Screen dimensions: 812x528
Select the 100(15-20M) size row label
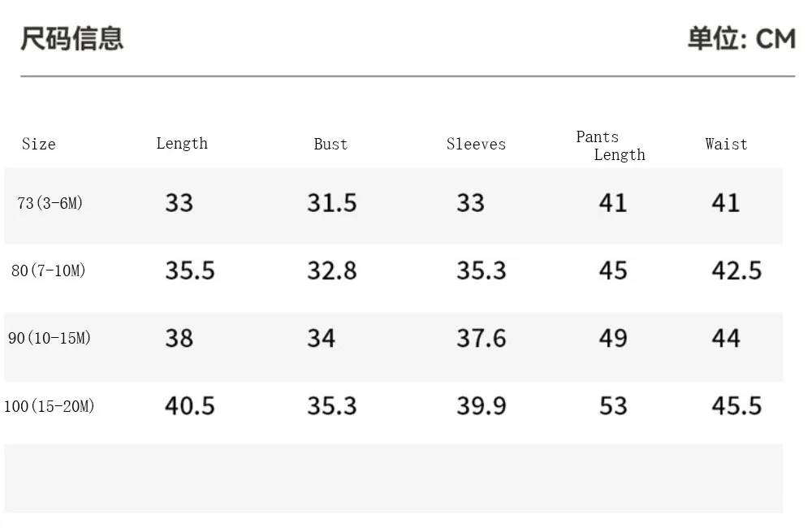point(50,405)
